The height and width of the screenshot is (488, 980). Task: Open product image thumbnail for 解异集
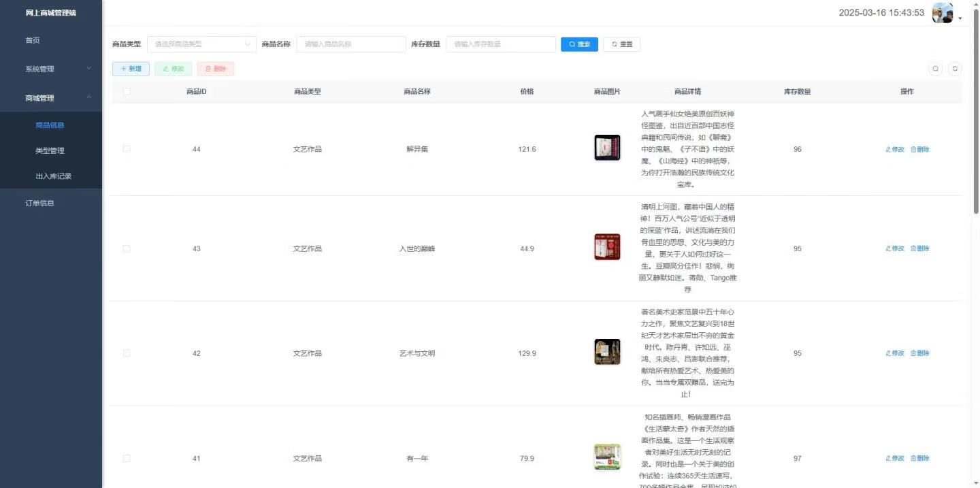(607, 148)
